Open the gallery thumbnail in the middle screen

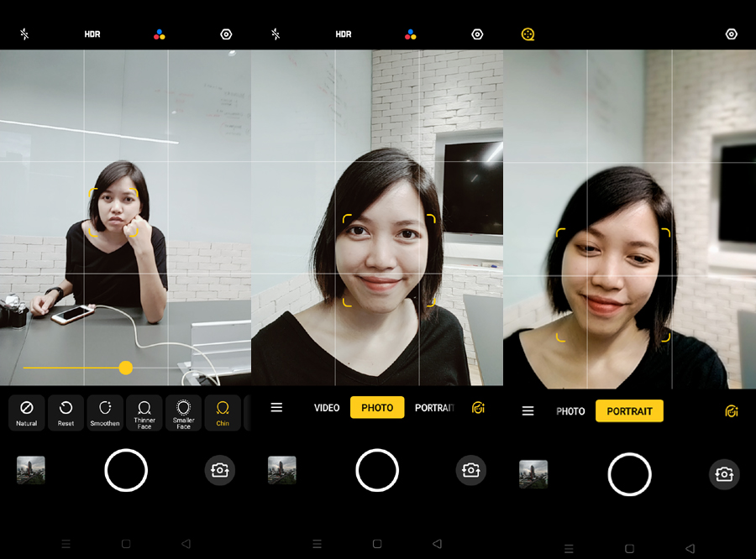[282, 470]
